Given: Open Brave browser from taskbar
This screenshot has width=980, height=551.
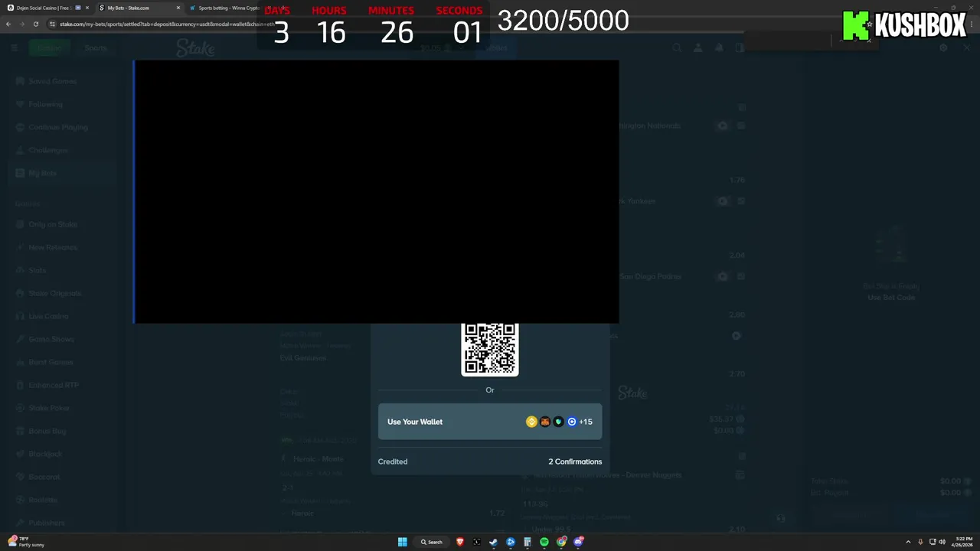Looking at the screenshot, I should click(460, 542).
